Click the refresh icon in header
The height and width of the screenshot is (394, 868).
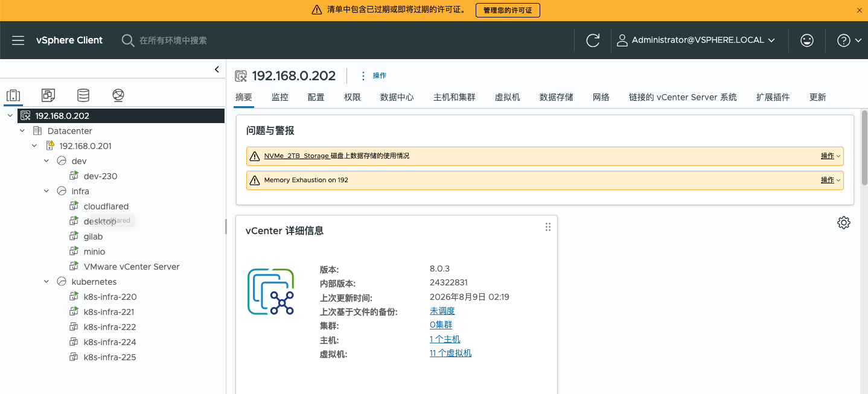[593, 40]
